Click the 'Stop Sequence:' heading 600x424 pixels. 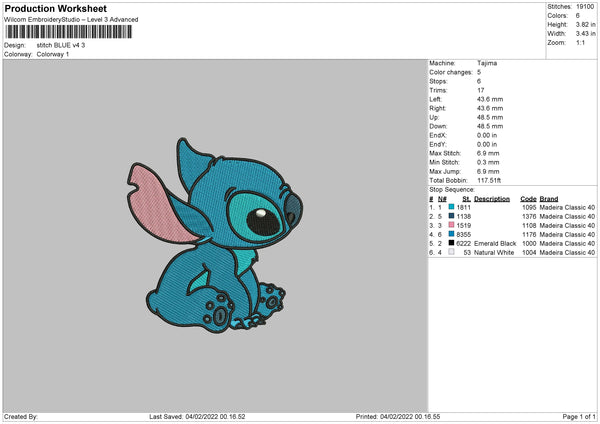(452, 189)
